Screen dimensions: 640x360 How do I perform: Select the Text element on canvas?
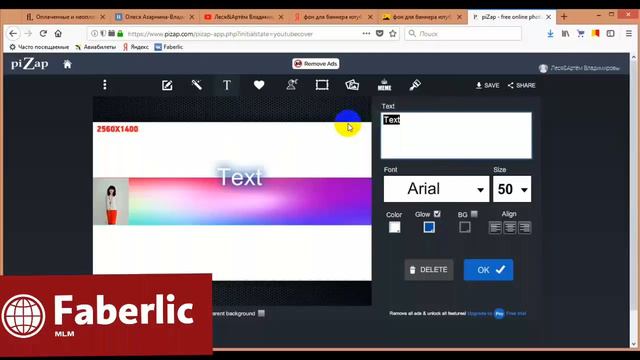(240, 177)
